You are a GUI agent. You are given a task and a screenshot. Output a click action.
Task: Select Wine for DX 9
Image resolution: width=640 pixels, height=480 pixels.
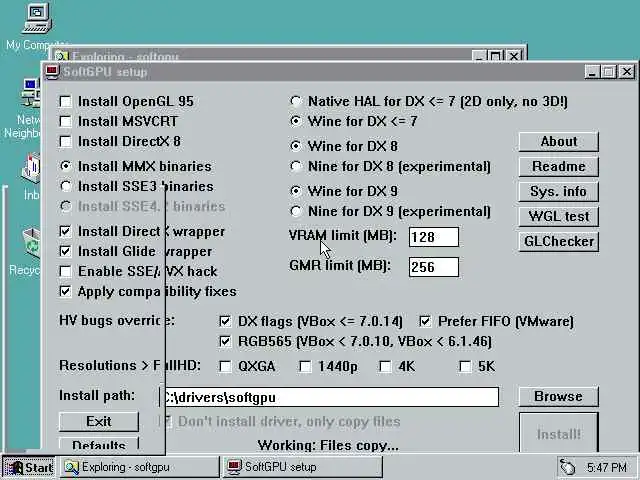tap(296, 191)
